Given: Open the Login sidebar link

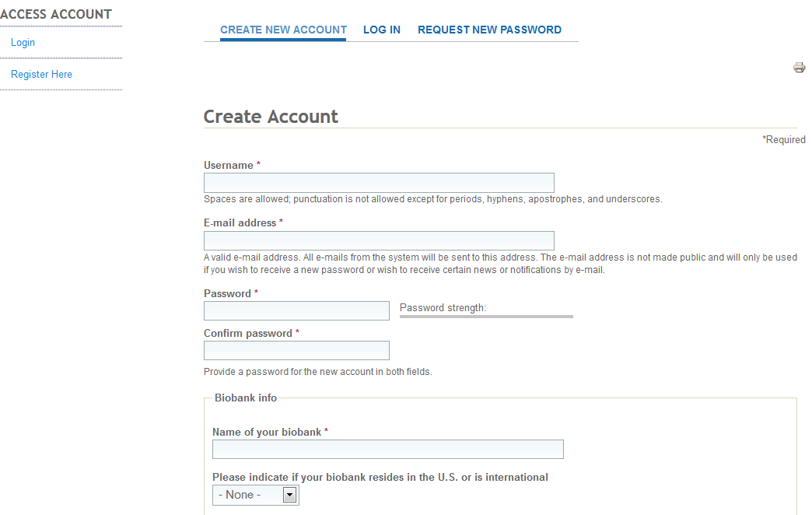Looking at the screenshot, I should coord(23,43).
